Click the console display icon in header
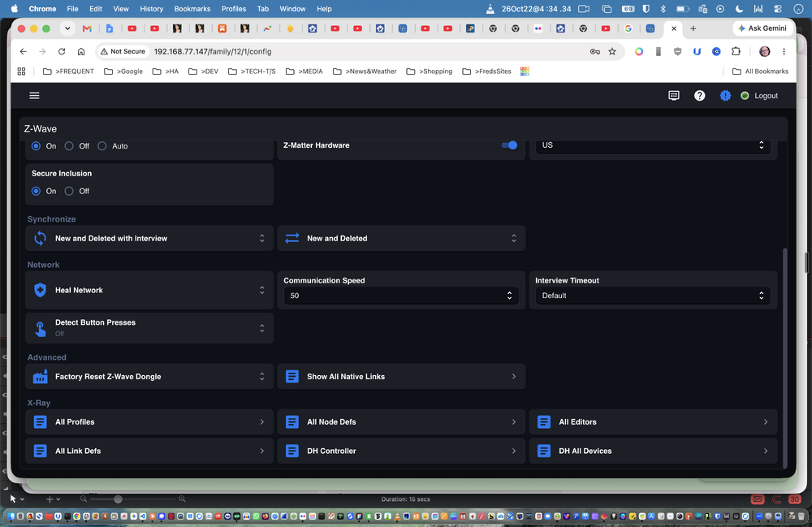Image resolution: width=812 pixels, height=527 pixels. 674,95
